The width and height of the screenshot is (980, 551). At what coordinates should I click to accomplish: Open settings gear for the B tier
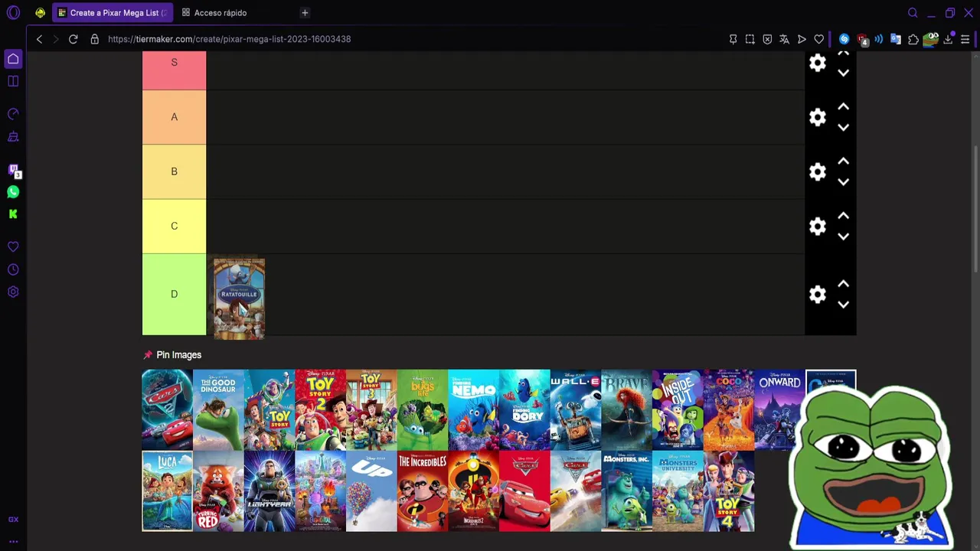click(818, 171)
